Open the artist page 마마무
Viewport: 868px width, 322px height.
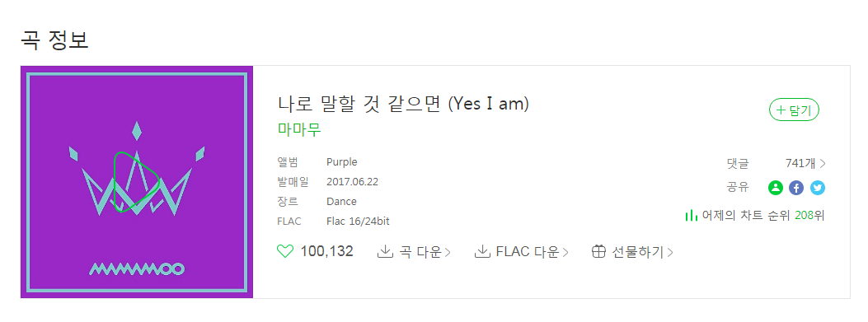click(x=299, y=129)
